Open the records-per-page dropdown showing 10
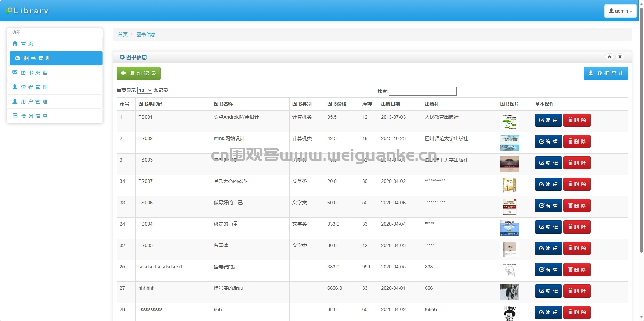The image size is (644, 321). [145, 90]
